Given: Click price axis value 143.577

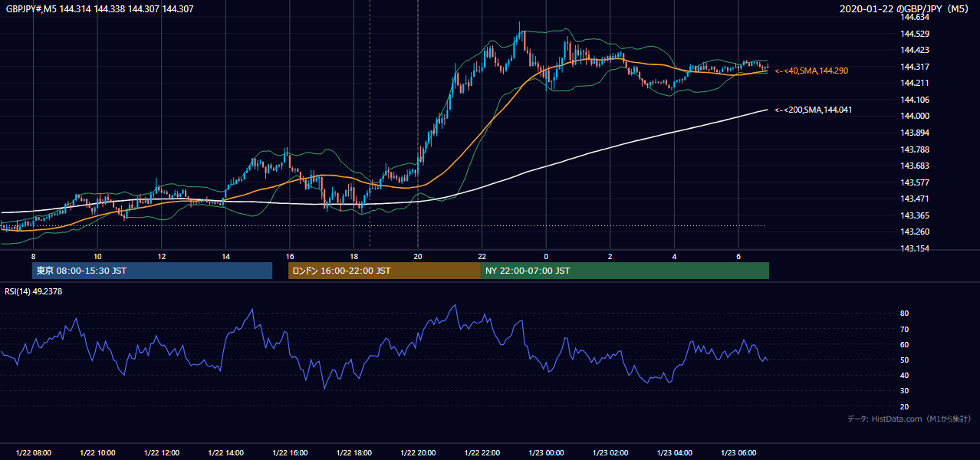Looking at the screenshot, I should coord(914,182).
